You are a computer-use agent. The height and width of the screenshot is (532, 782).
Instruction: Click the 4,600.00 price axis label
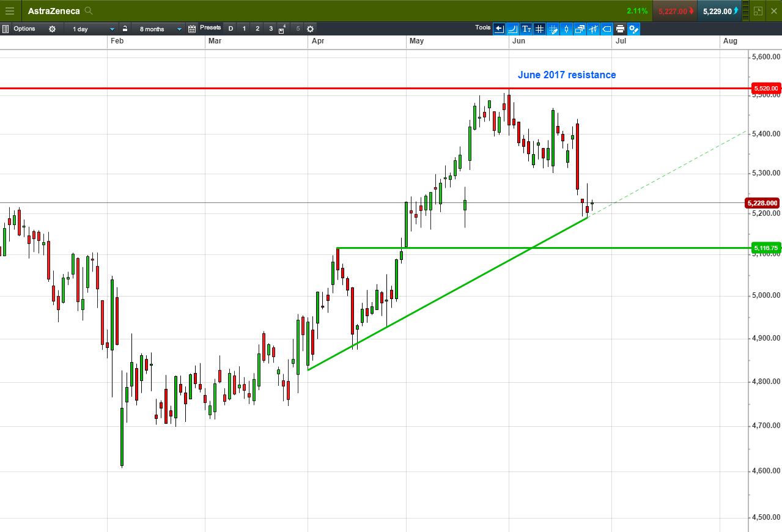[x=766, y=471]
